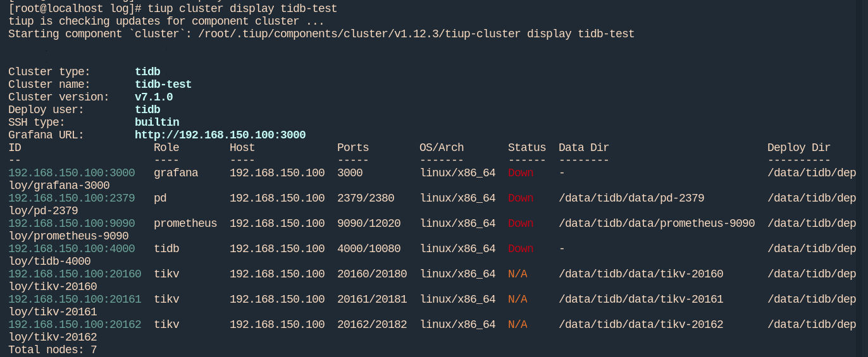Click wrapped path loy/tidb-4000
Viewport: 868px width, 357px height.
coord(49,261)
